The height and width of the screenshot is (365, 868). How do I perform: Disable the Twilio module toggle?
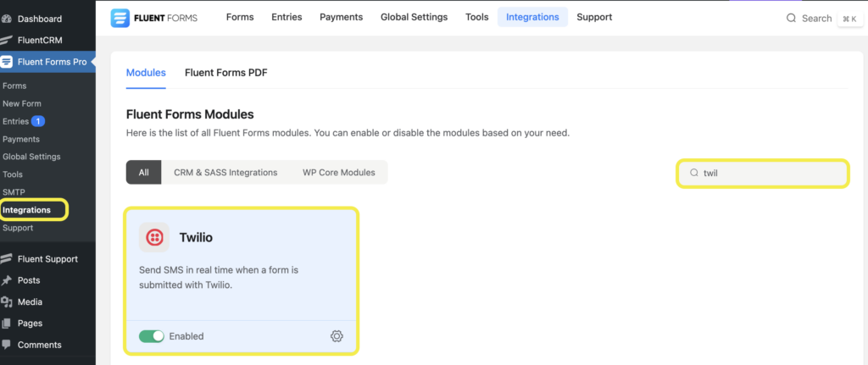click(x=152, y=335)
